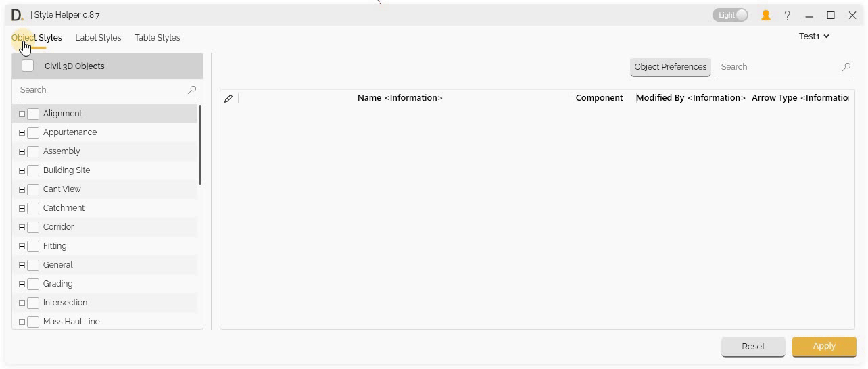Click the pencil edit icon in table header
868x369 pixels.
point(228,99)
